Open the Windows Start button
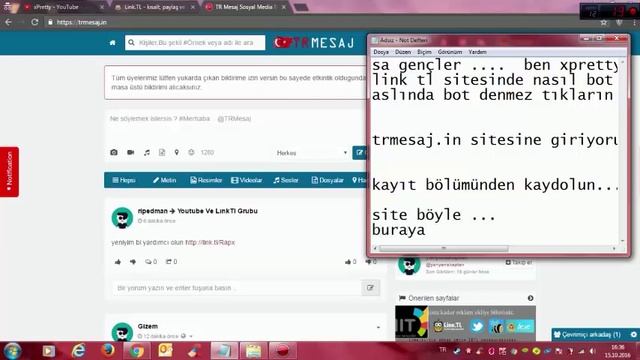 (x=12, y=351)
